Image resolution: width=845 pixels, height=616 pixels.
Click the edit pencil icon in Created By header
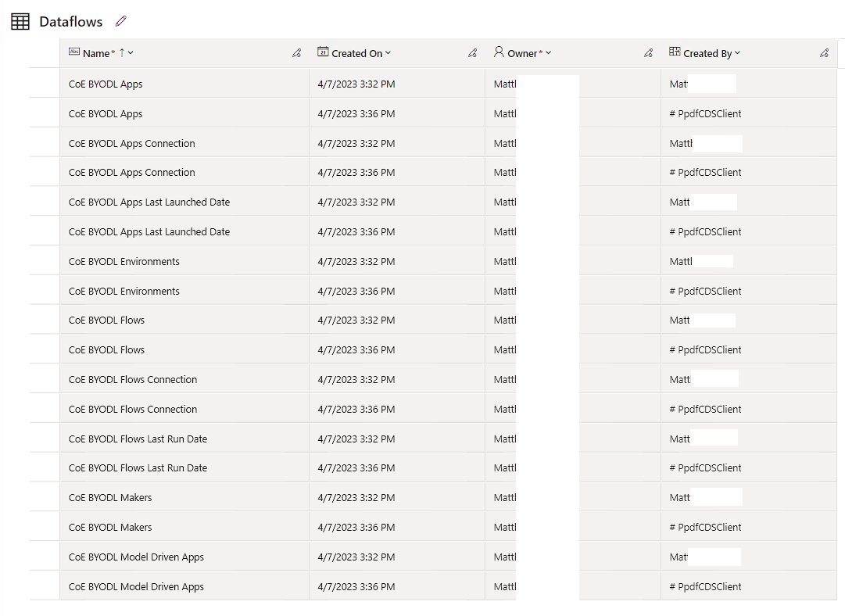(824, 52)
